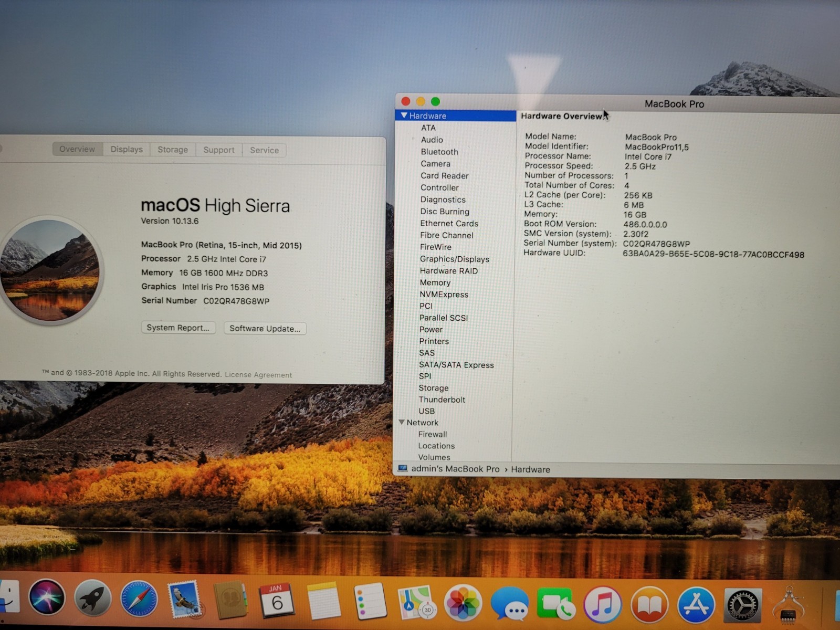The height and width of the screenshot is (630, 840).
Task: Select Card Reader in the sidebar
Action: pos(445,176)
